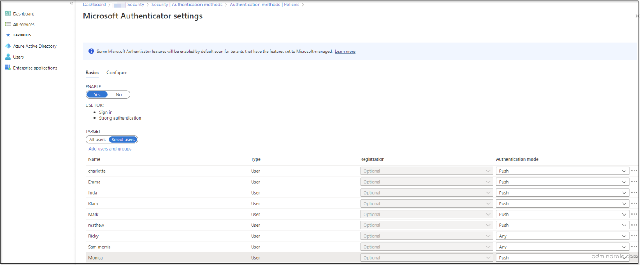This screenshot has width=644, height=265.
Task: Open Ricky's Authentication mode dropdown
Action: [x=562, y=236]
